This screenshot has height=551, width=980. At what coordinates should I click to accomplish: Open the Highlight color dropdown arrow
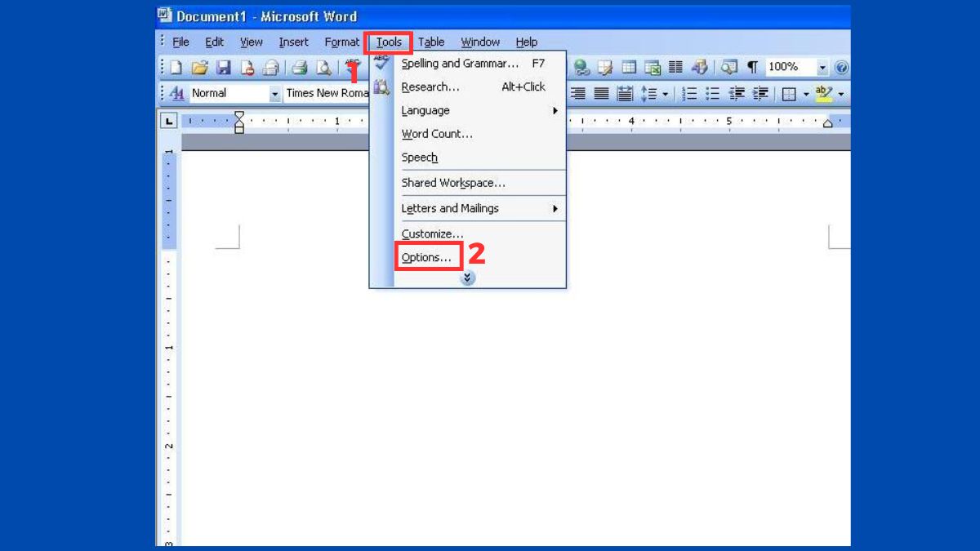click(840, 94)
